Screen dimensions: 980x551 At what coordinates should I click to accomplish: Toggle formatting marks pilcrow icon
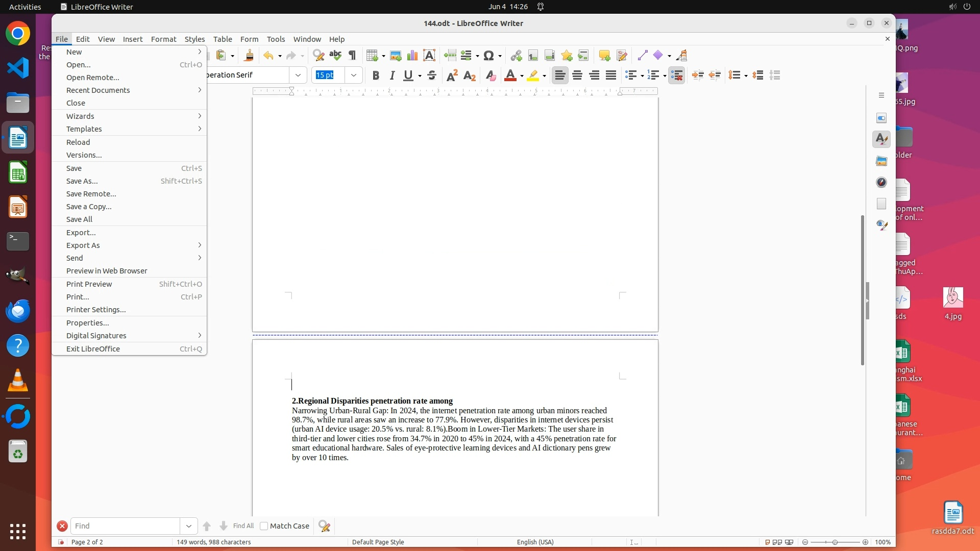click(x=352, y=56)
